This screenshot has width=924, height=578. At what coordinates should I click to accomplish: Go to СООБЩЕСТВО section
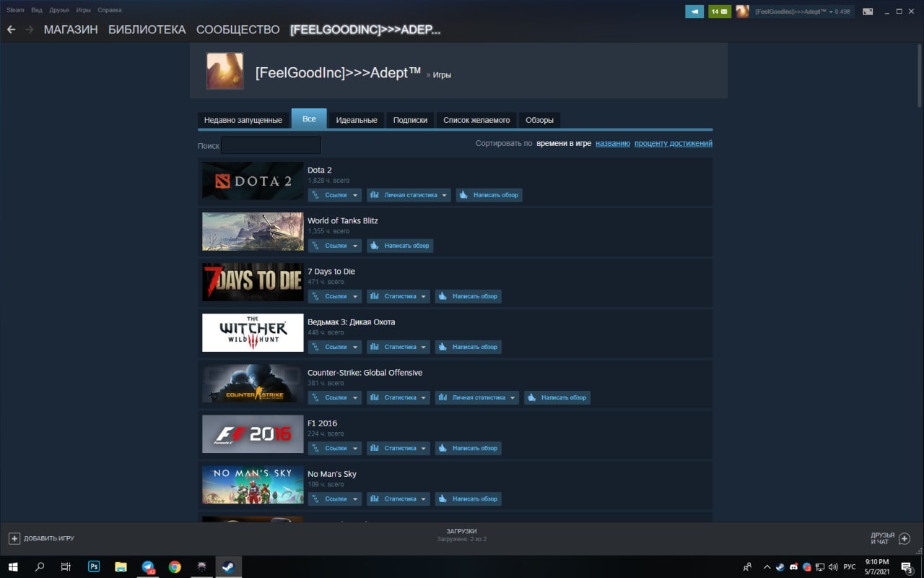[x=238, y=30]
